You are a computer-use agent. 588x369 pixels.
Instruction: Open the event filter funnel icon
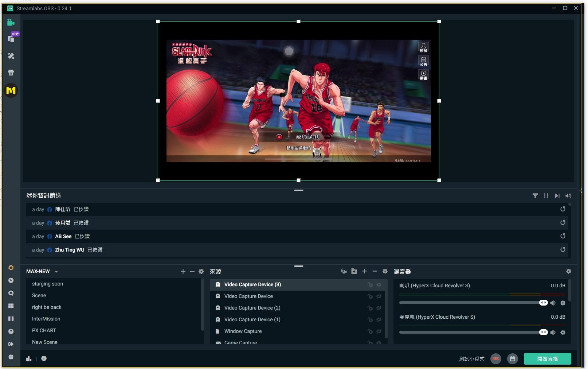535,196
